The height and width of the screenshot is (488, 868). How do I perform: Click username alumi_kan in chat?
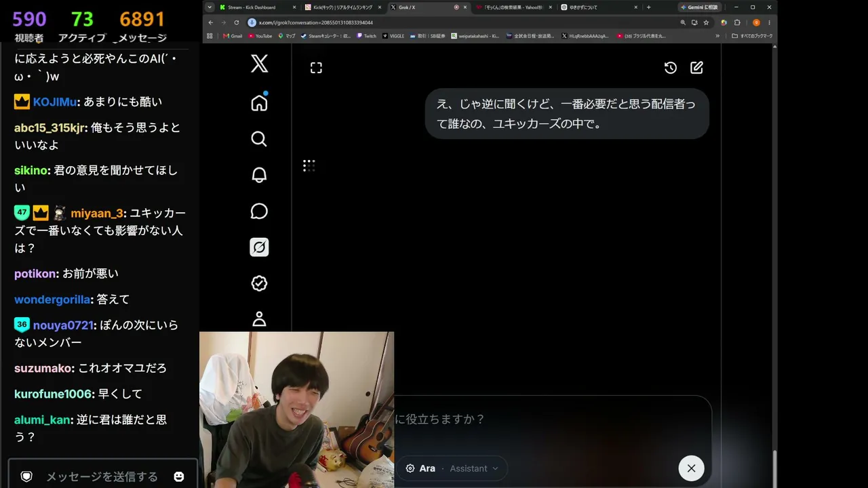(42, 420)
